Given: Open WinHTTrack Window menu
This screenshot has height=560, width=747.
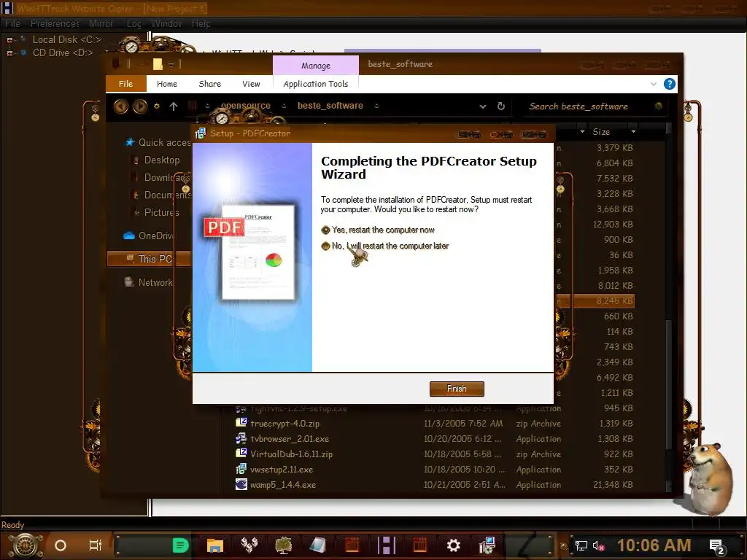Looking at the screenshot, I should pos(166,23).
